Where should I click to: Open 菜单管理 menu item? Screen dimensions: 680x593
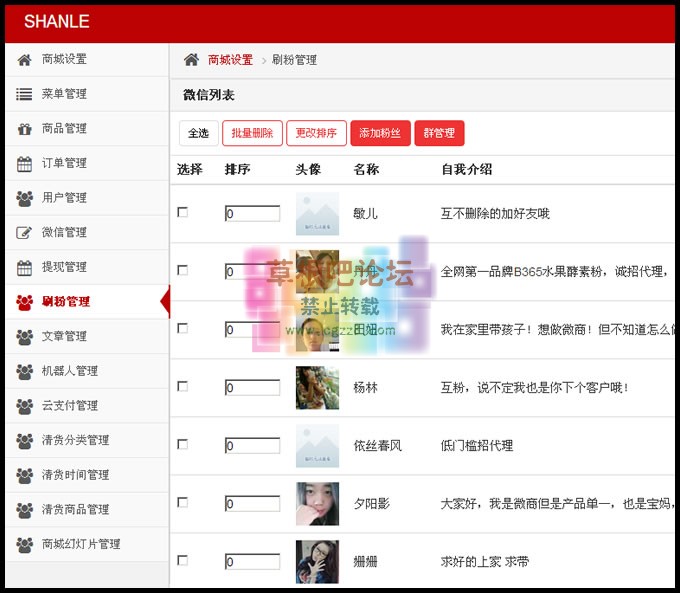tap(87, 94)
